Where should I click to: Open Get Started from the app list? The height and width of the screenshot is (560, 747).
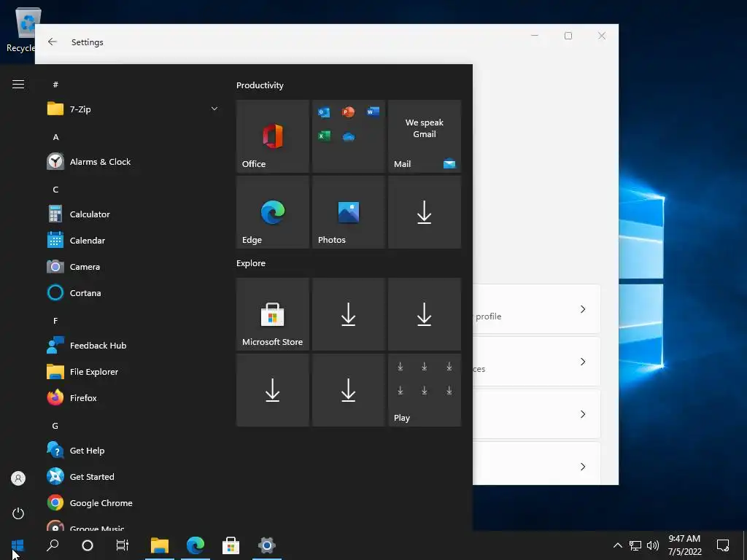click(x=133, y=477)
